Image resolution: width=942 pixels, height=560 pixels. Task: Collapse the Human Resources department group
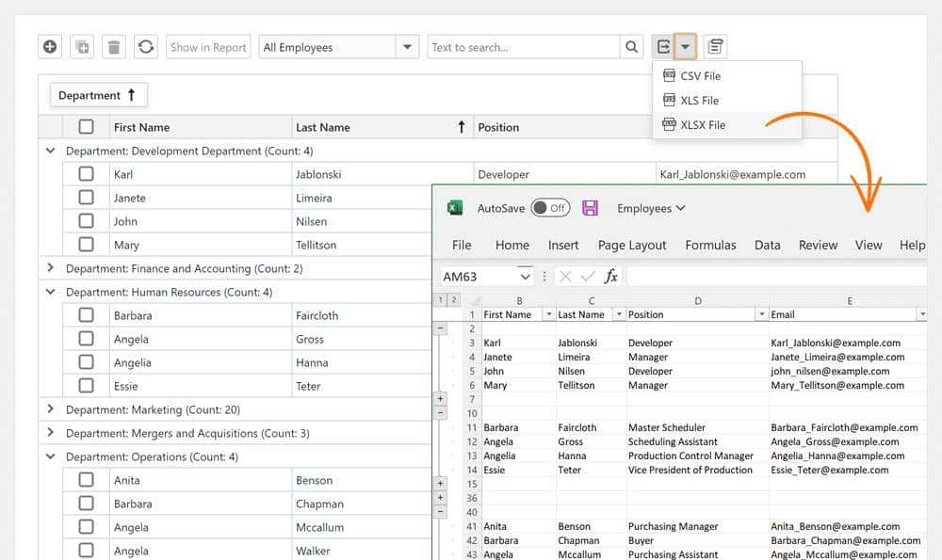point(50,292)
